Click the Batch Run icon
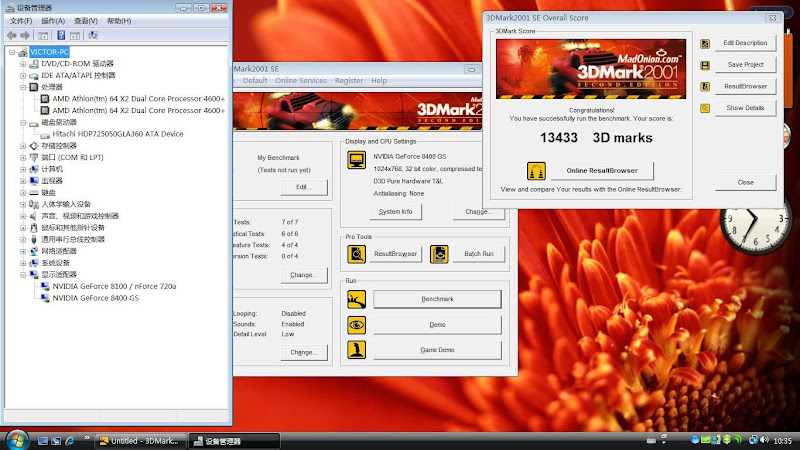 point(439,254)
